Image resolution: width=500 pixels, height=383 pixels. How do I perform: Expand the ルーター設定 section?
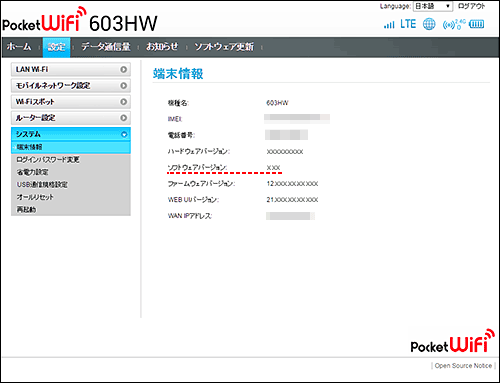tap(71, 118)
